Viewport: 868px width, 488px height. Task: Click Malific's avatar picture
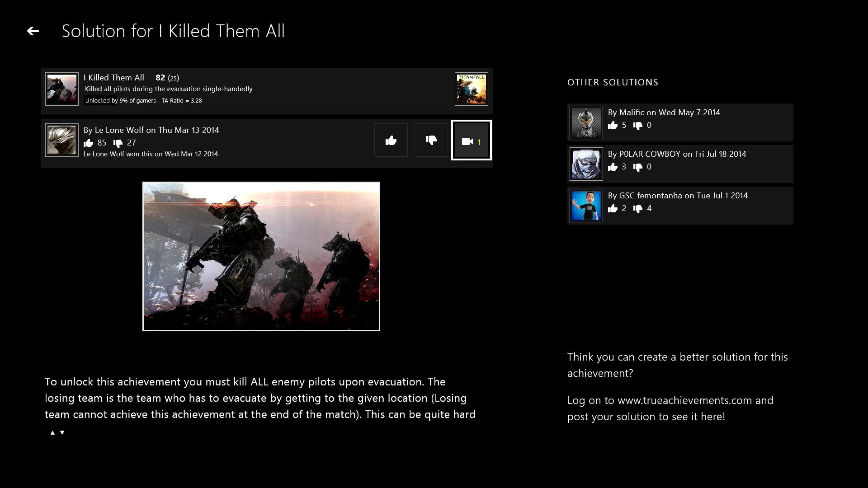coord(586,122)
